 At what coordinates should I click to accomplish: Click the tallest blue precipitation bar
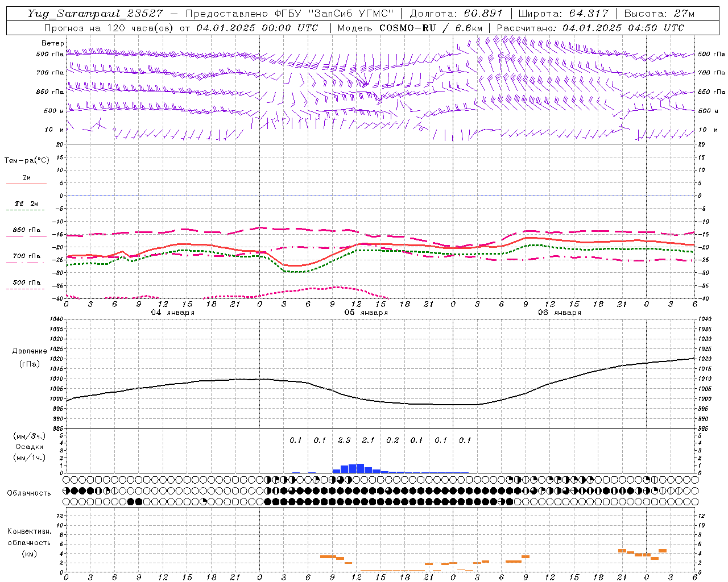tap(360, 468)
